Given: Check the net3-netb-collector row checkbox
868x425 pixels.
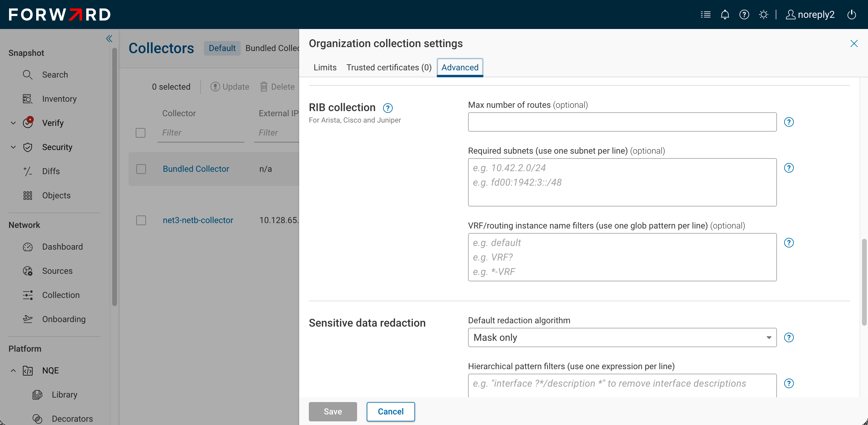Looking at the screenshot, I should 141,220.
